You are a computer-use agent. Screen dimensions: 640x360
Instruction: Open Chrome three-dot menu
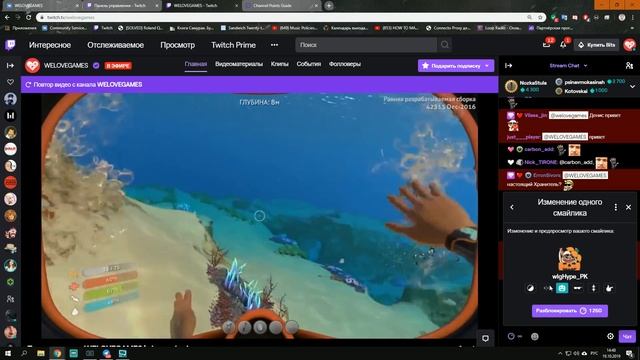(x=634, y=18)
